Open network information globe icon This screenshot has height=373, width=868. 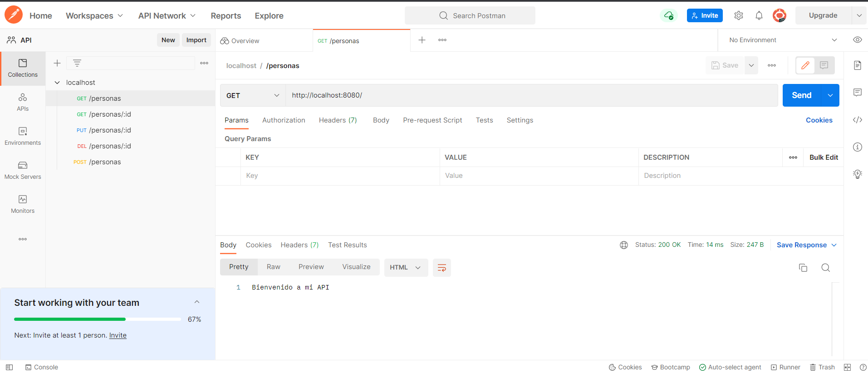coord(624,245)
